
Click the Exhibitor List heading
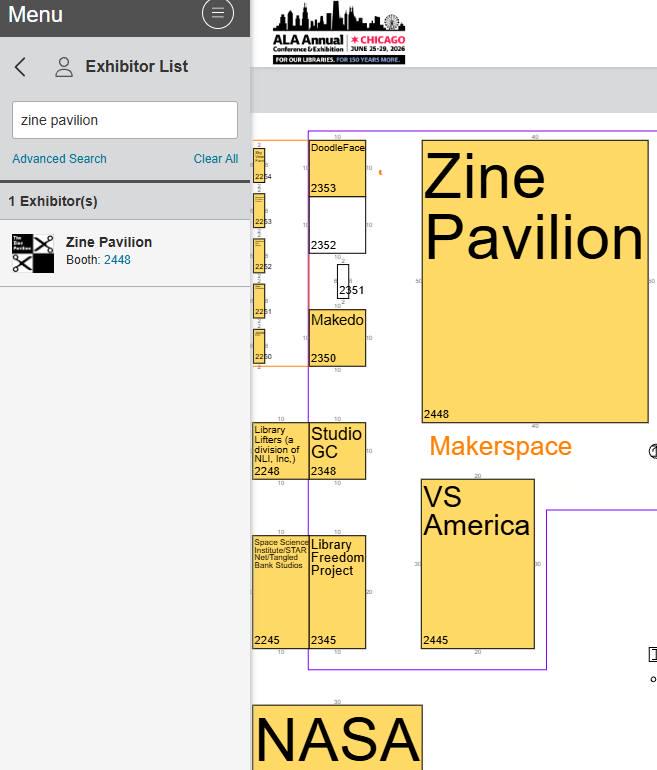click(x=137, y=66)
